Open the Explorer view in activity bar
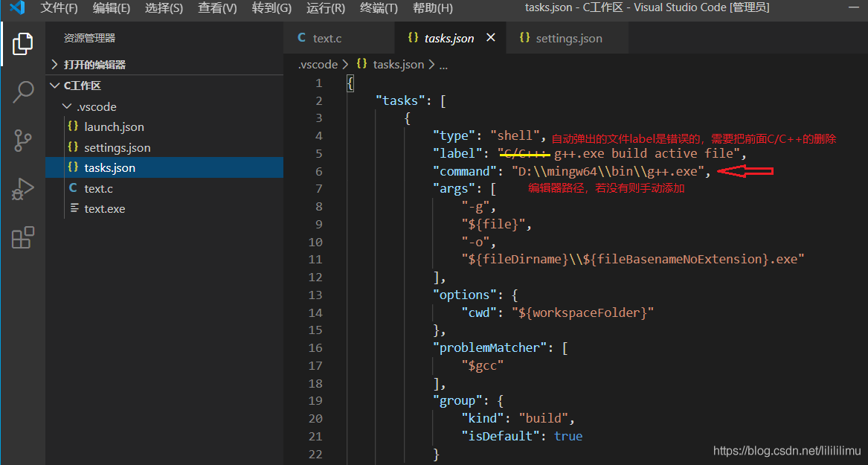Image resolution: width=868 pixels, height=465 pixels. [22, 44]
